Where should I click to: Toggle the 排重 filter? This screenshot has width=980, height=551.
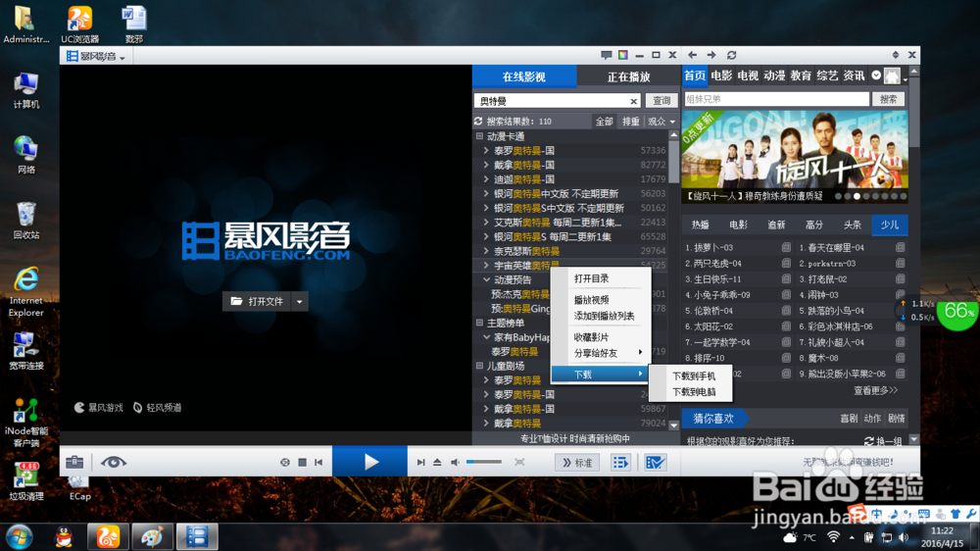coord(630,122)
